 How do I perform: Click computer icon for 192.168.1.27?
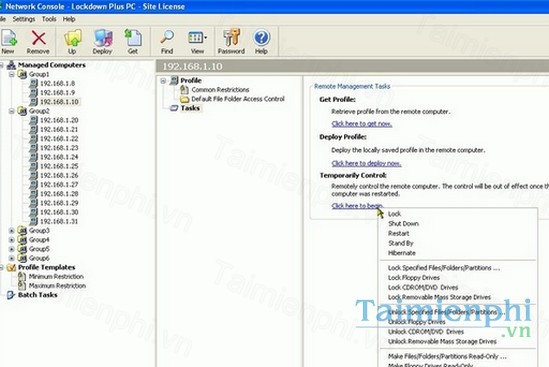34,185
